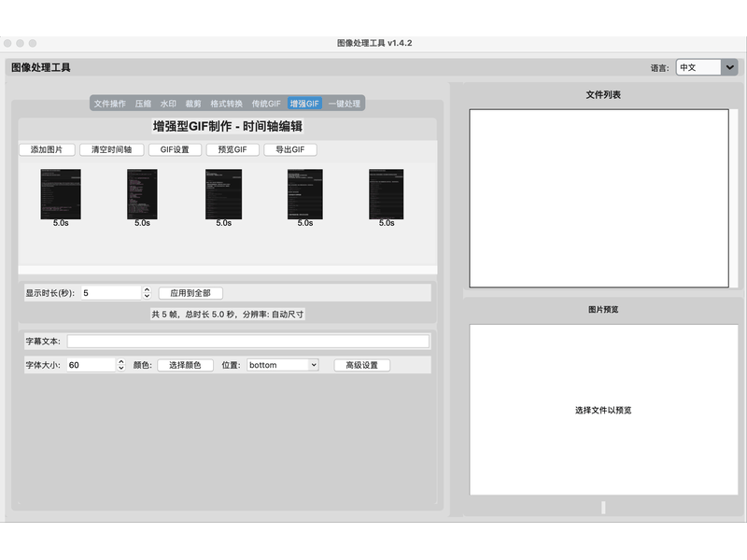747x560 pixels.
Task: Open the 水印 tab
Action: click(168, 104)
